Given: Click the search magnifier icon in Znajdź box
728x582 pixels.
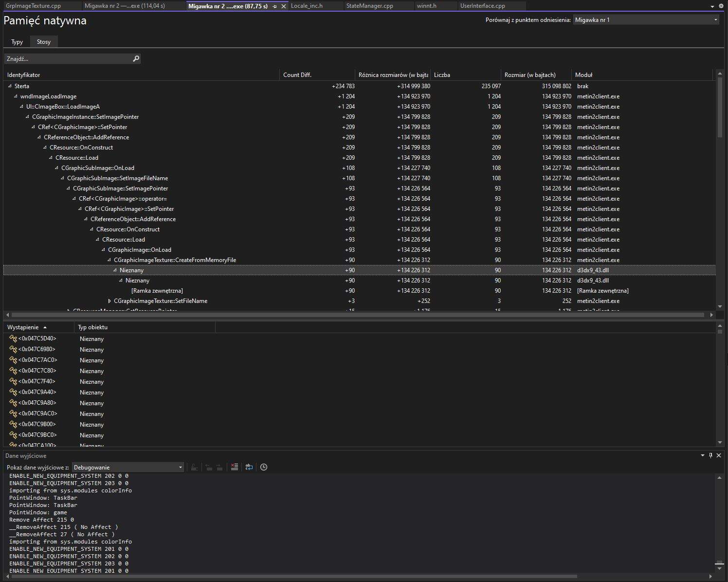Looking at the screenshot, I should (136, 59).
